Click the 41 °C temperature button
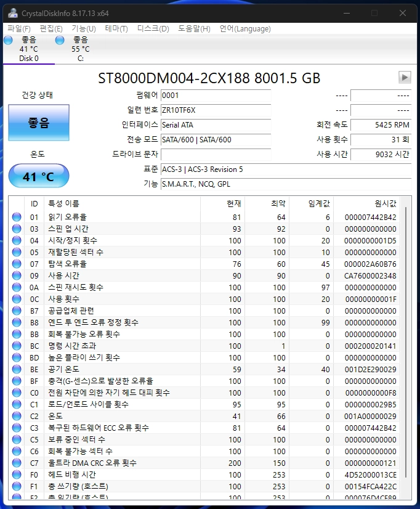Screen dimensions: 420x509 (x=39, y=176)
